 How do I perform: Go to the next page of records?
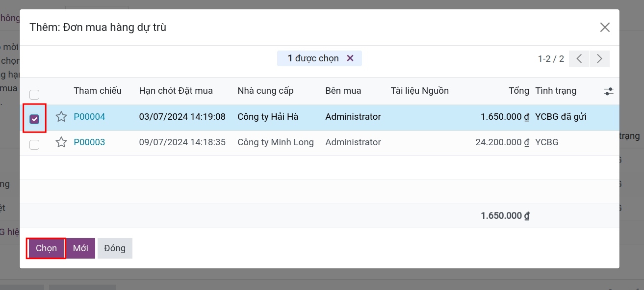(599, 59)
